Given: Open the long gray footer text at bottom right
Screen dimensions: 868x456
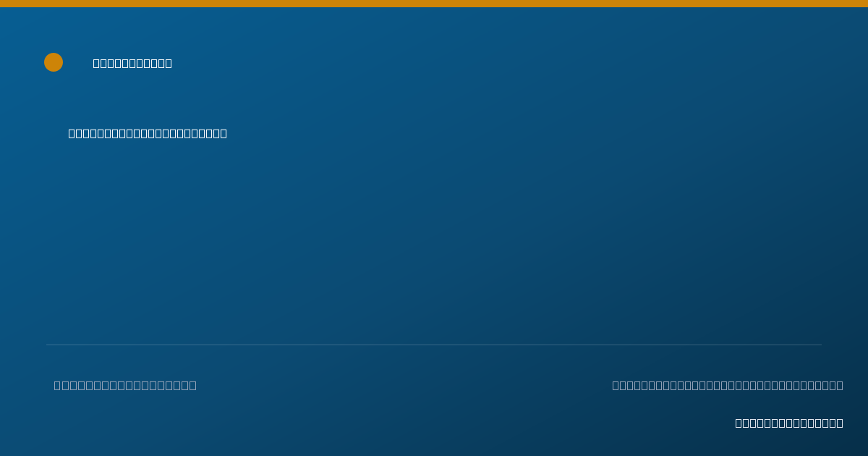Looking at the screenshot, I should pos(728,385).
